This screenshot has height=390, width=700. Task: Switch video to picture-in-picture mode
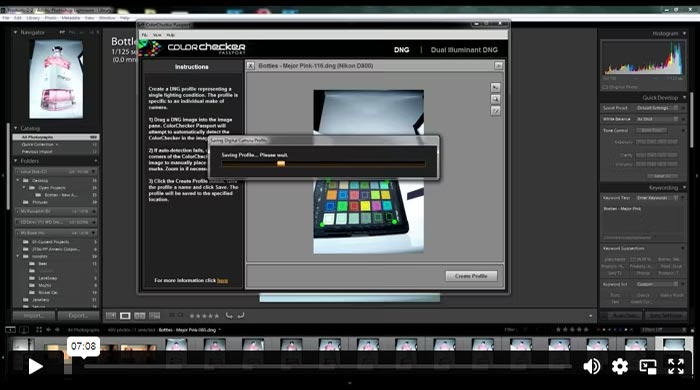[x=648, y=366]
